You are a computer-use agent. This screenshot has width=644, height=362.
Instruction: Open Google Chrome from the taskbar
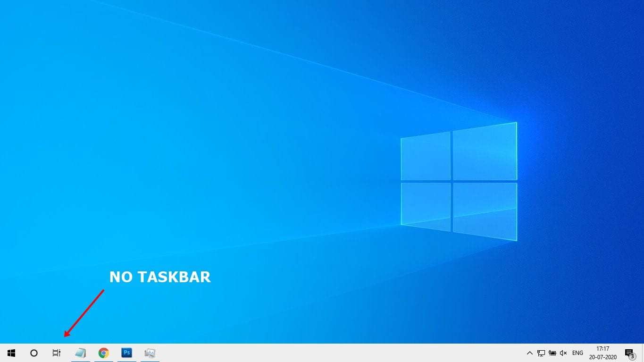[104, 353]
